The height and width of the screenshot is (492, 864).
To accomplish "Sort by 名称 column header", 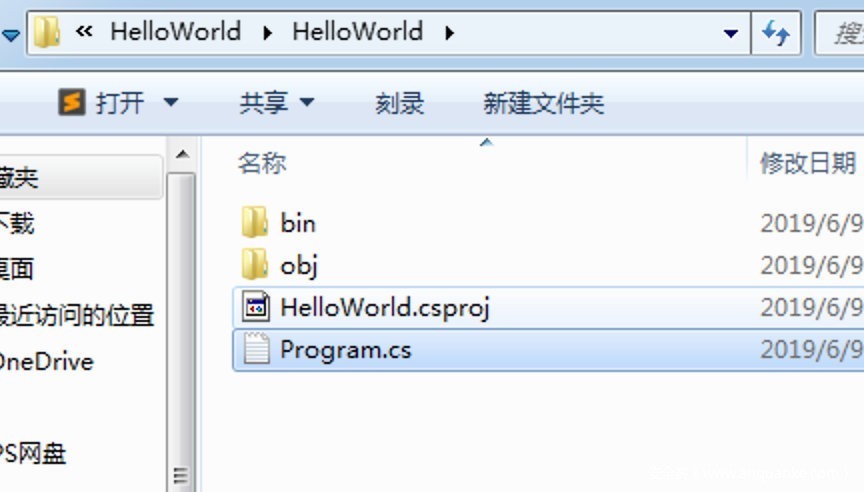I will (x=262, y=163).
